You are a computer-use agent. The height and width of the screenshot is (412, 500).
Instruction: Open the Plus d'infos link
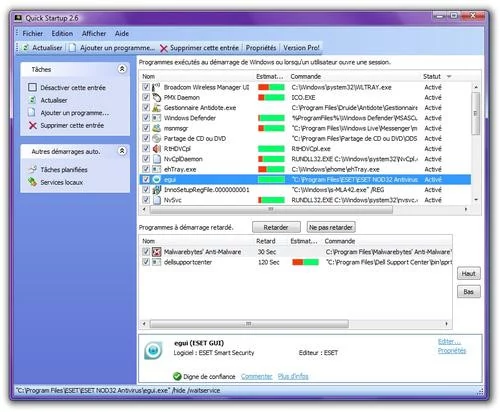pos(293,376)
